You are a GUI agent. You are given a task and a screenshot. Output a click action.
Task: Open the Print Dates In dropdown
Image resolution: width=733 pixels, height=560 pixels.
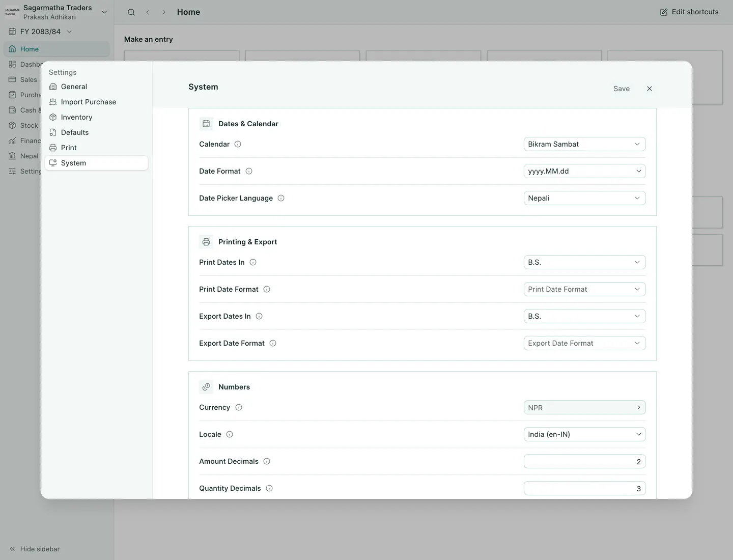(x=584, y=262)
